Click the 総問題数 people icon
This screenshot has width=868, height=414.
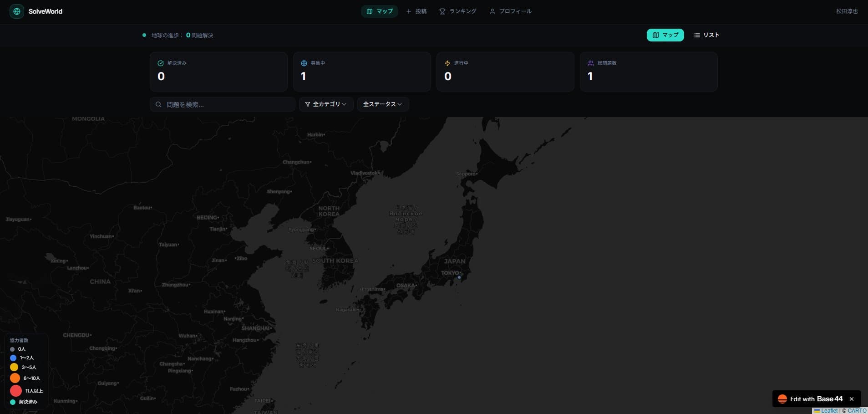pyautogui.click(x=591, y=63)
